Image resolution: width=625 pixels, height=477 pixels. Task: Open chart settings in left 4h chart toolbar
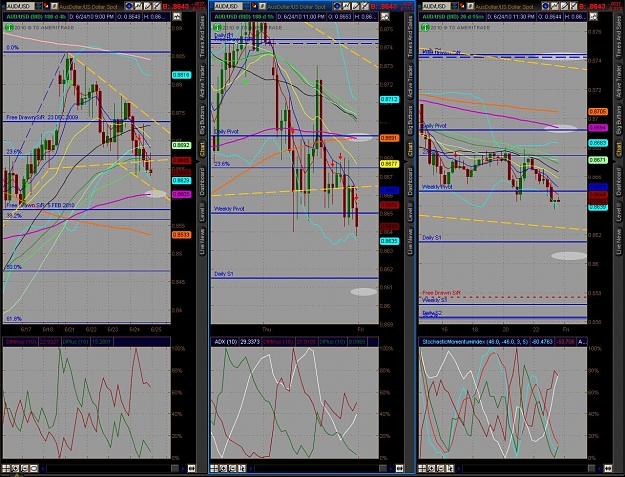tap(129, 6)
